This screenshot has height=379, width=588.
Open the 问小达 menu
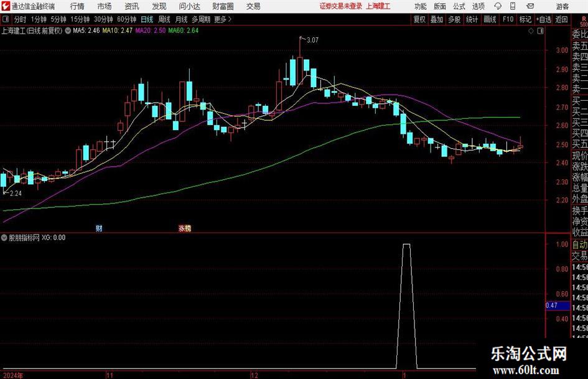click(x=189, y=6)
